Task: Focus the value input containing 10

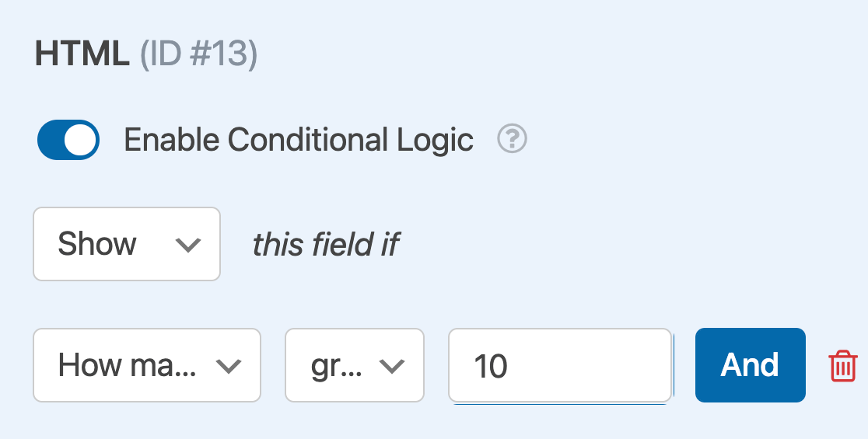Action: click(x=560, y=365)
